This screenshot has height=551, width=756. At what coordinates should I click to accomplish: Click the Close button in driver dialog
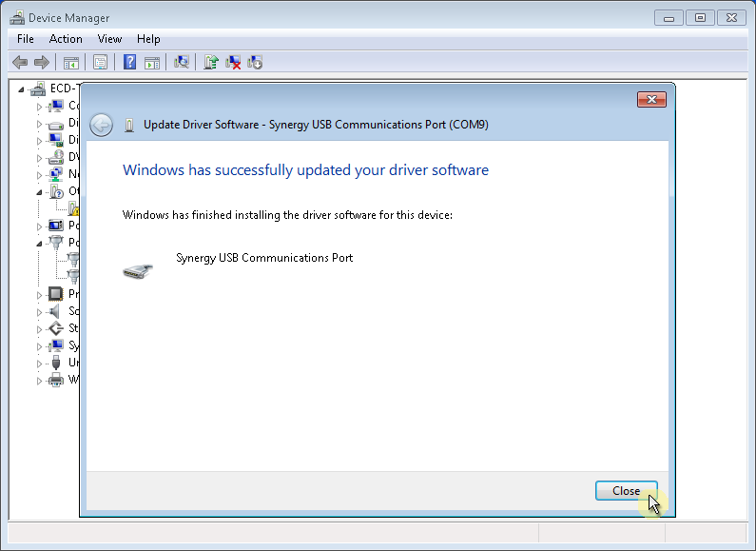pos(627,491)
